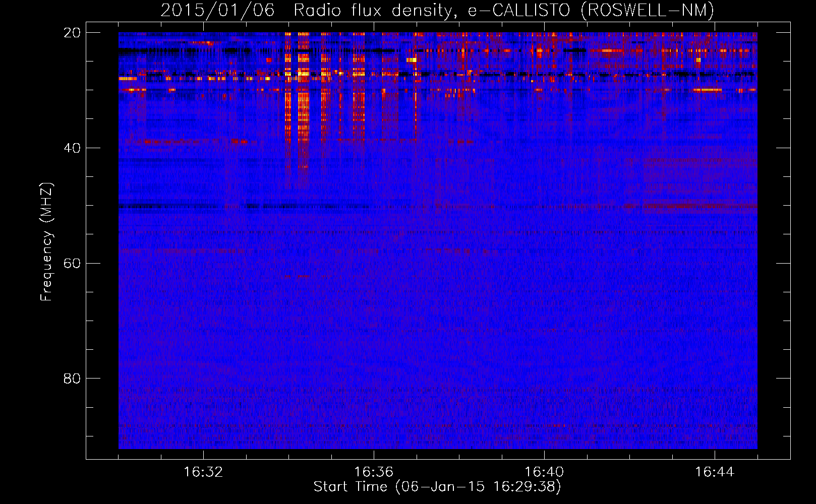Click the 60 MHz frequency tick label
The width and height of the screenshot is (816, 504).
(x=72, y=264)
